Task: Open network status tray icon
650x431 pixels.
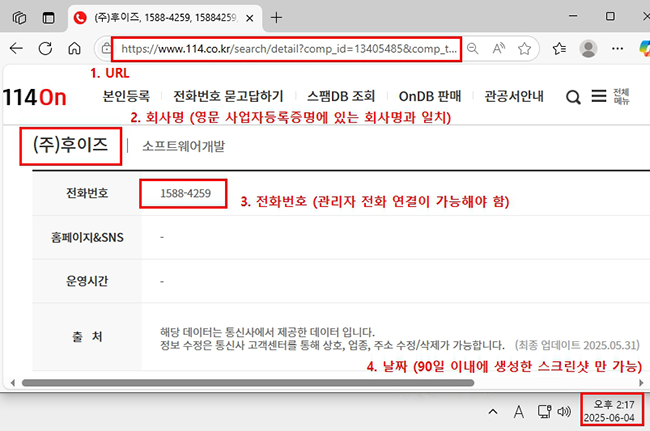Action: click(544, 411)
